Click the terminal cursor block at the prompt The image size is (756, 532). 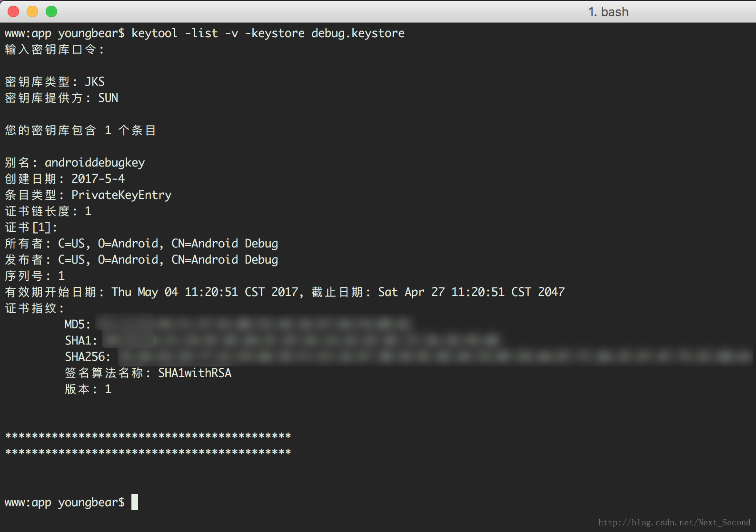tap(135, 502)
